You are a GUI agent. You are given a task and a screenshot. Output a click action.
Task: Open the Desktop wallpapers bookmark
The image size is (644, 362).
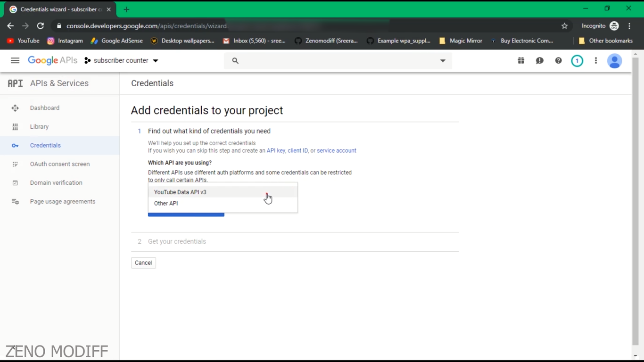182,41
